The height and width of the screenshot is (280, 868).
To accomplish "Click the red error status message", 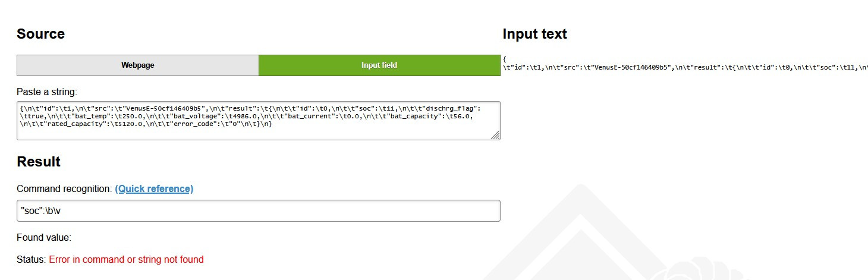I will click(126, 260).
